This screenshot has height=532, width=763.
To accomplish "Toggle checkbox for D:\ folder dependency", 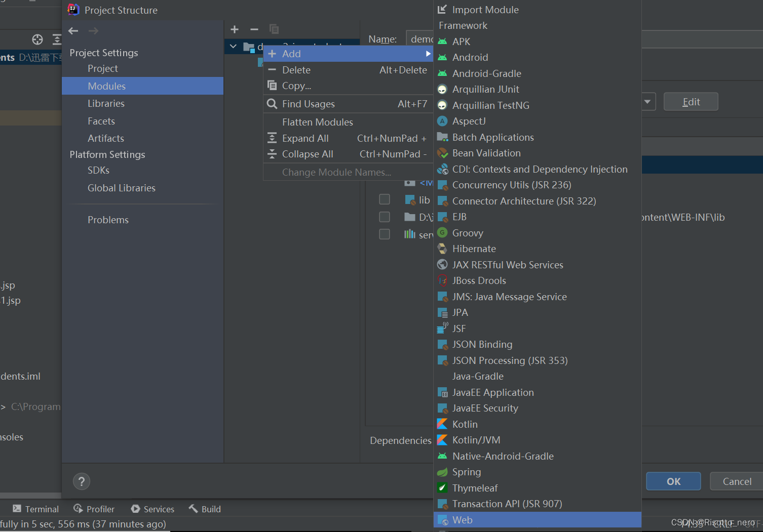I will tap(385, 217).
